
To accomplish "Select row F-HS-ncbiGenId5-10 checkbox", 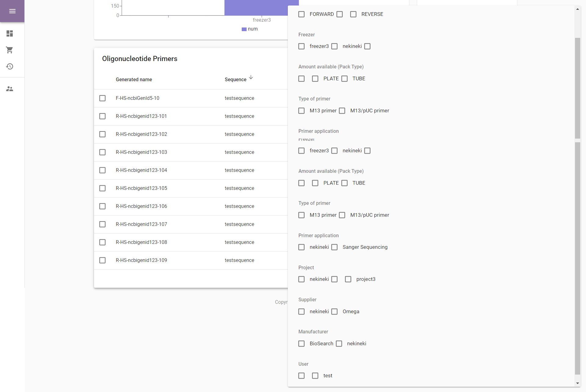I will click(103, 98).
